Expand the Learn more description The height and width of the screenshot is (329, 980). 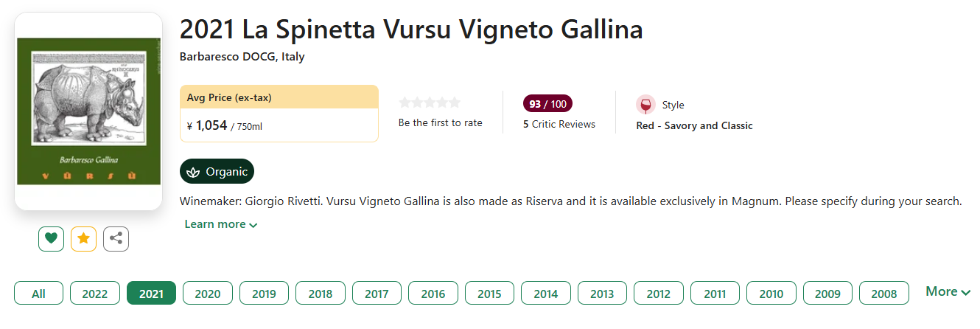pos(220,224)
